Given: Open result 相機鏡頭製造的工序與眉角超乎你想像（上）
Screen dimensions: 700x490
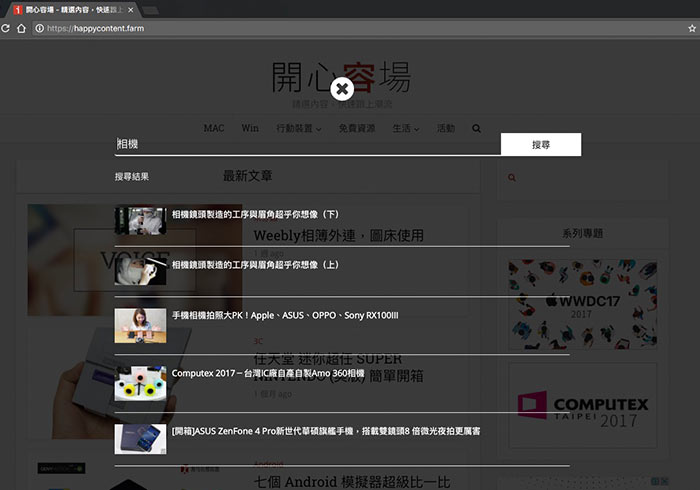Looking at the screenshot, I should [x=255, y=265].
